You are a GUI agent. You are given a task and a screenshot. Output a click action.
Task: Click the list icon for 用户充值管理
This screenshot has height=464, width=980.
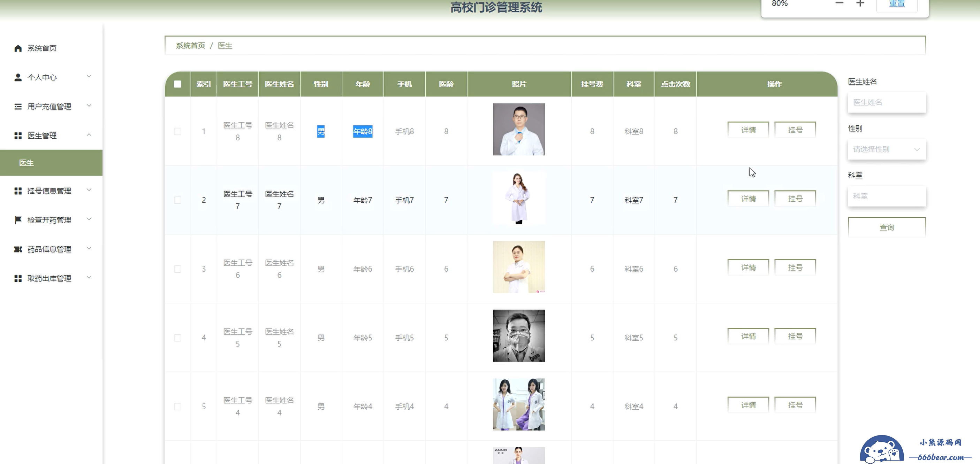tap(18, 107)
